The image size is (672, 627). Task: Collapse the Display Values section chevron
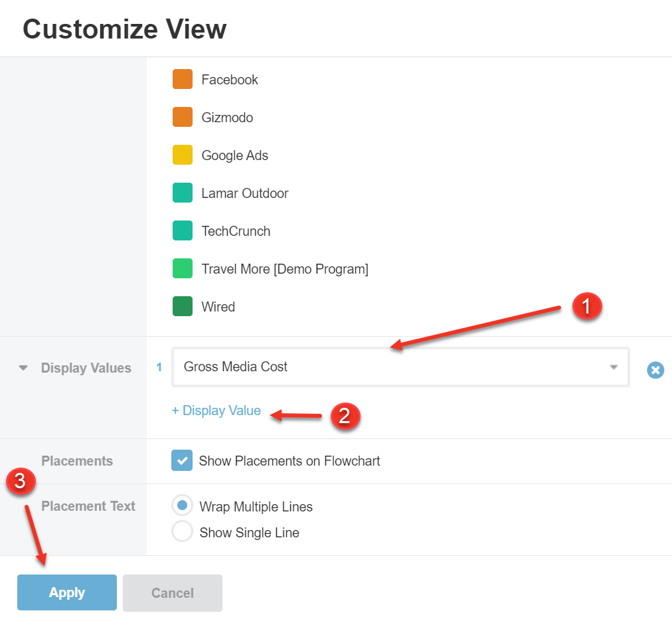point(24,367)
